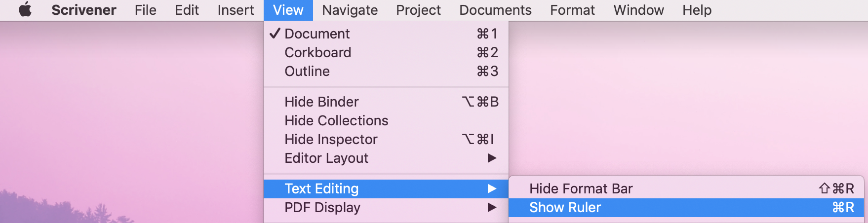Open the File menu
Viewport: 868px width, 223px height.
[146, 10]
